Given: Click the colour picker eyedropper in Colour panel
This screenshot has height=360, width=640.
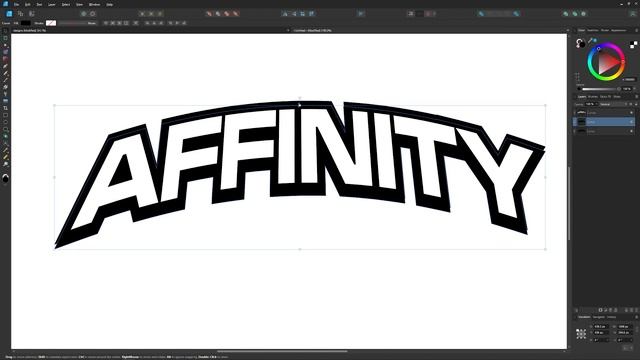Looking at the screenshot, I should click(x=590, y=40).
